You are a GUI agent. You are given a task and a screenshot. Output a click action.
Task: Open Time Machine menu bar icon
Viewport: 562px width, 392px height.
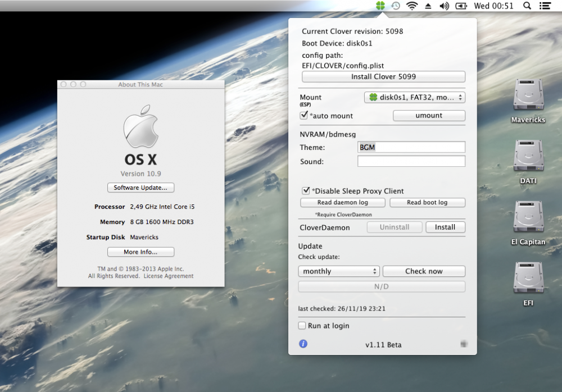pyautogui.click(x=396, y=6)
